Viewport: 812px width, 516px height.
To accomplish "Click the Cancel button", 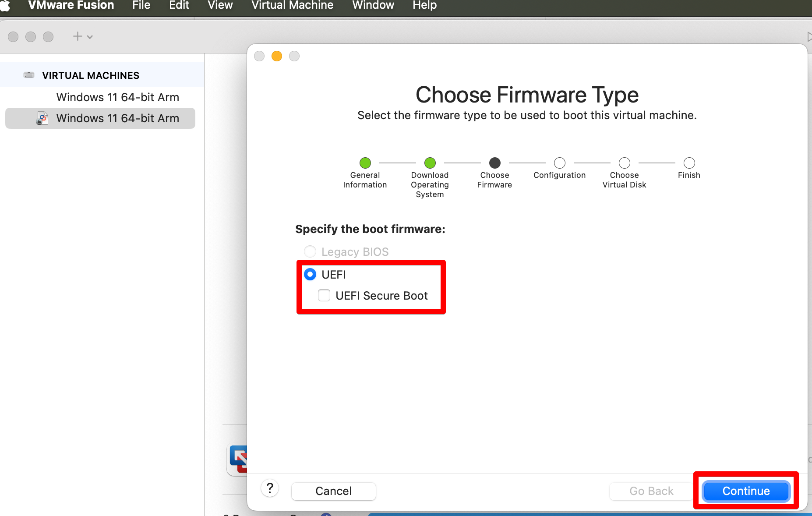I will (x=334, y=491).
